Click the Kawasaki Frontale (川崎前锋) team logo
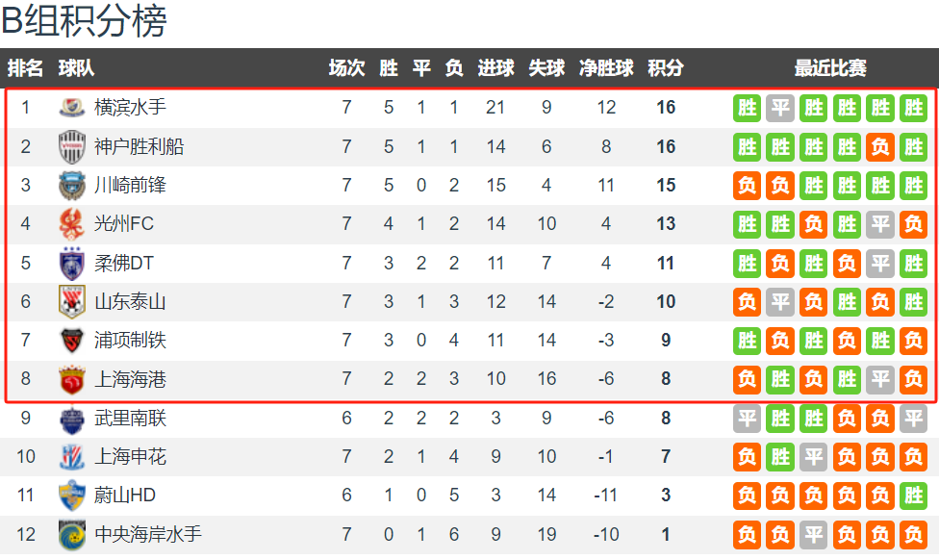Viewport: 939px width, 560px height. click(x=72, y=185)
